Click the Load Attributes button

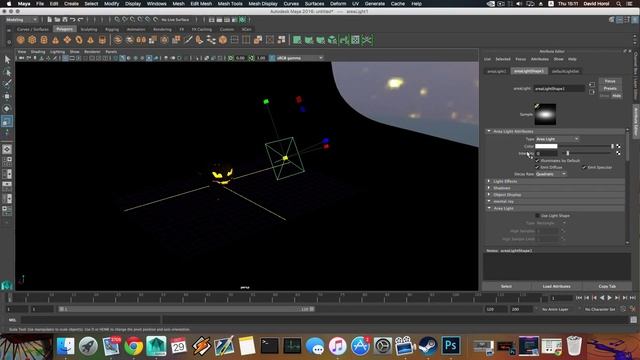pos(556,287)
